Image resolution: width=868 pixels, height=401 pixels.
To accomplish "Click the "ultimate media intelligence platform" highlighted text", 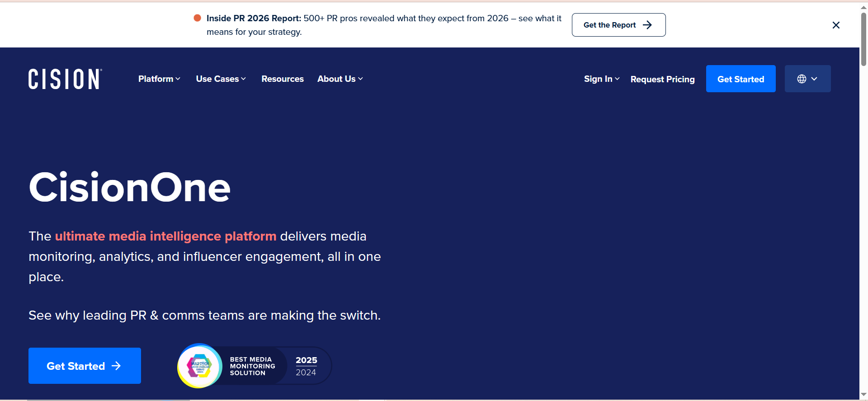I will click(165, 236).
